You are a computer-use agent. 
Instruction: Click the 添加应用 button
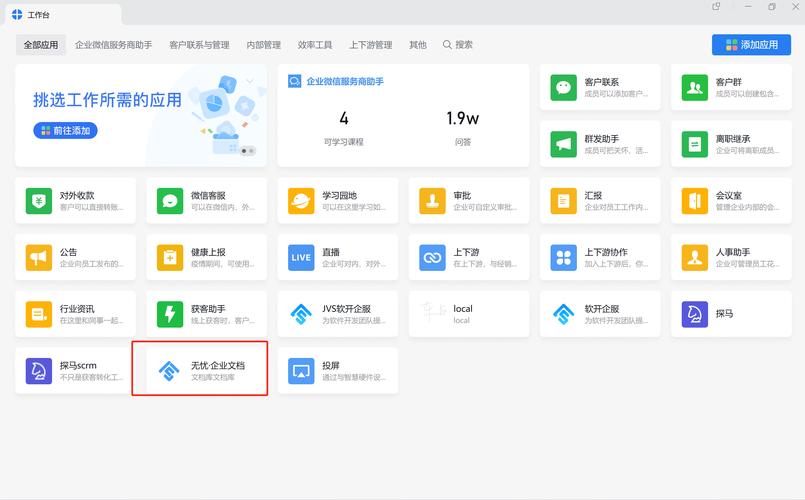[751, 45]
